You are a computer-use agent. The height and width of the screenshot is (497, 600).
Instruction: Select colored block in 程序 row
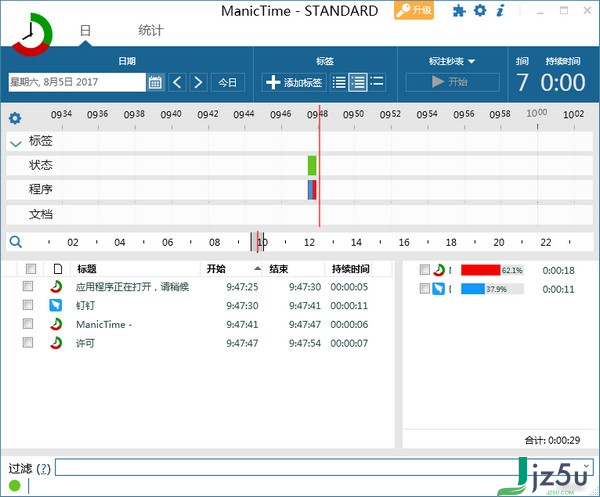(x=312, y=190)
